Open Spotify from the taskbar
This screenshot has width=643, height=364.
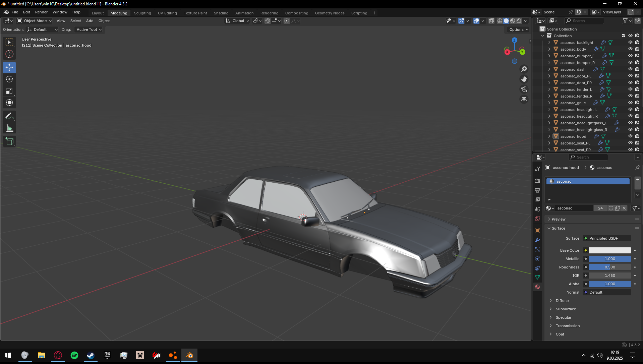pyautogui.click(x=74, y=355)
